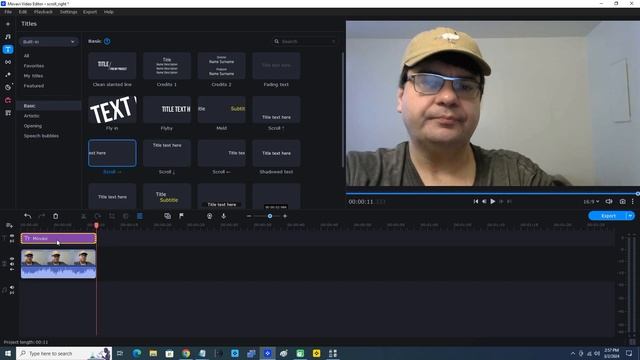Toggle audio track link icon
640x360 pixels.
(x=12, y=293)
